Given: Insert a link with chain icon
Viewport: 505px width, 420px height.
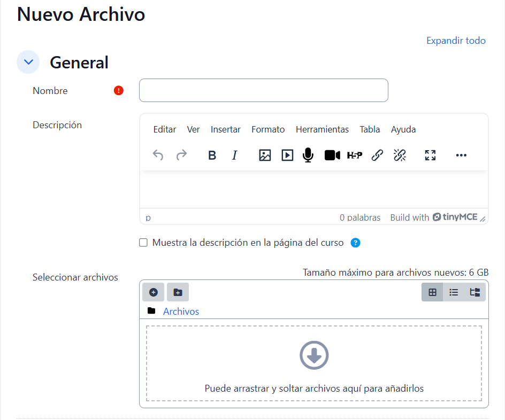Looking at the screenshot, I should (377, 155).
